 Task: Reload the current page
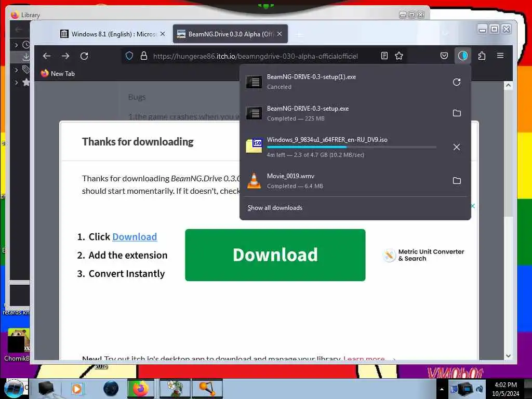point(84,56)
